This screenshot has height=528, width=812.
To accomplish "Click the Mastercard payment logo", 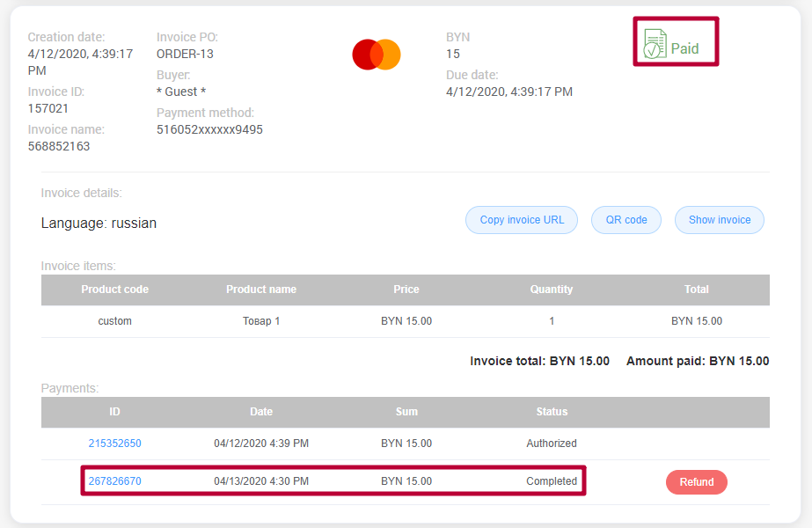I will pos(377,54).
